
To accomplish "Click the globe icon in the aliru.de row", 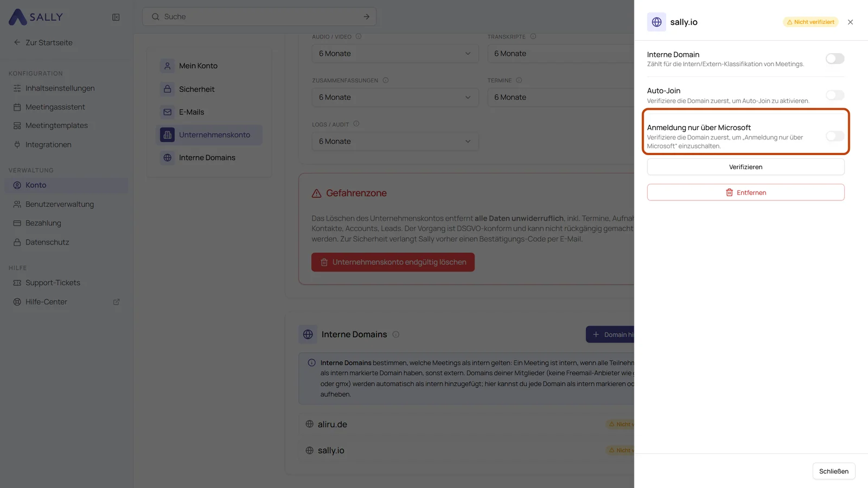I will click(309, 424).
